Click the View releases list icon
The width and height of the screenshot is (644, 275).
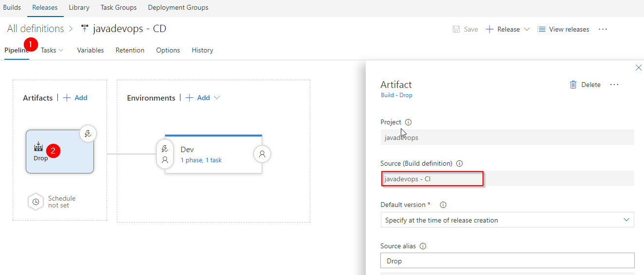coord(541,29)
